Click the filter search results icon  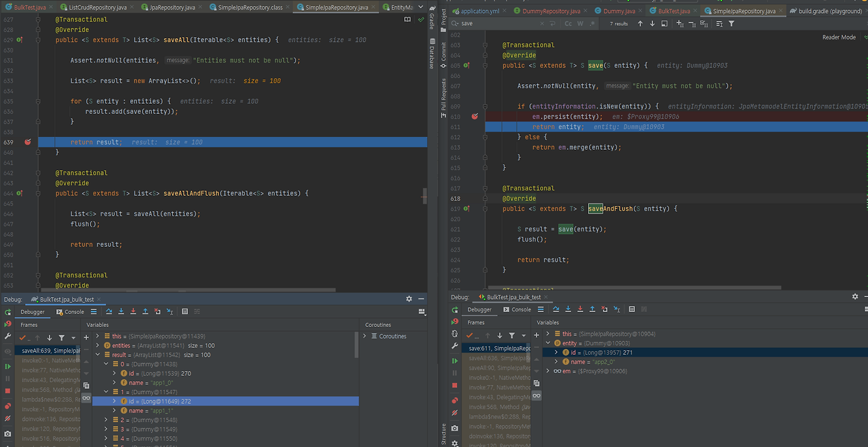coord(731,24)
